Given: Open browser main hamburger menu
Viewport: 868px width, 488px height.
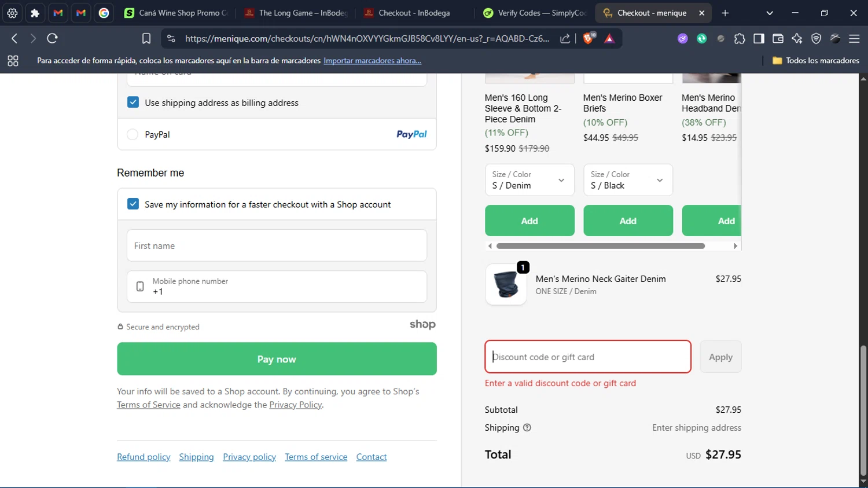Looking at the screenshot, I should 854,38.
